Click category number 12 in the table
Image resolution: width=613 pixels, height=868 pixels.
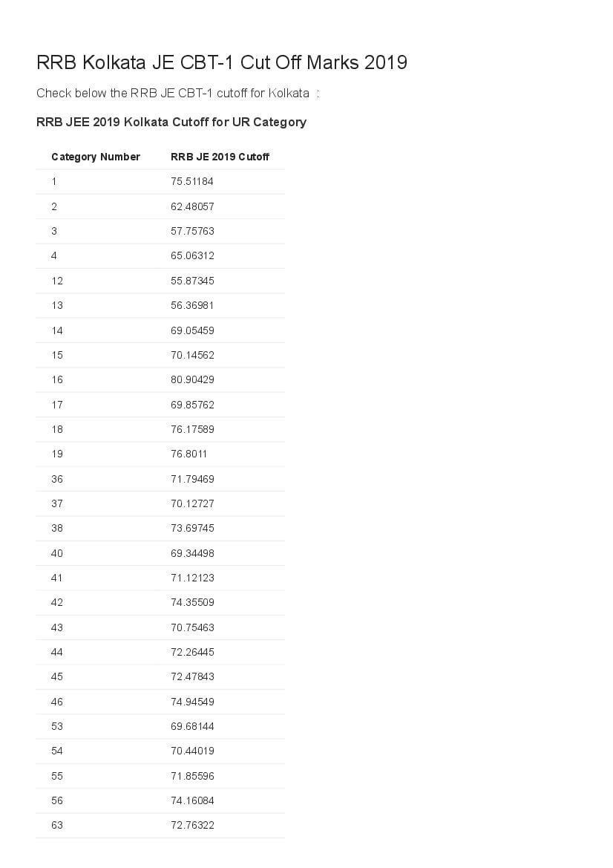click(57, 281)
